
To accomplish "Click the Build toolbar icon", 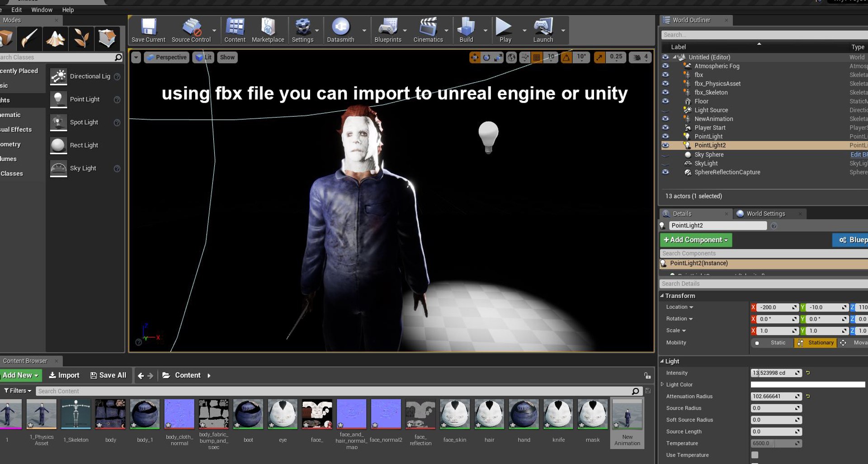I will [466, 30].
